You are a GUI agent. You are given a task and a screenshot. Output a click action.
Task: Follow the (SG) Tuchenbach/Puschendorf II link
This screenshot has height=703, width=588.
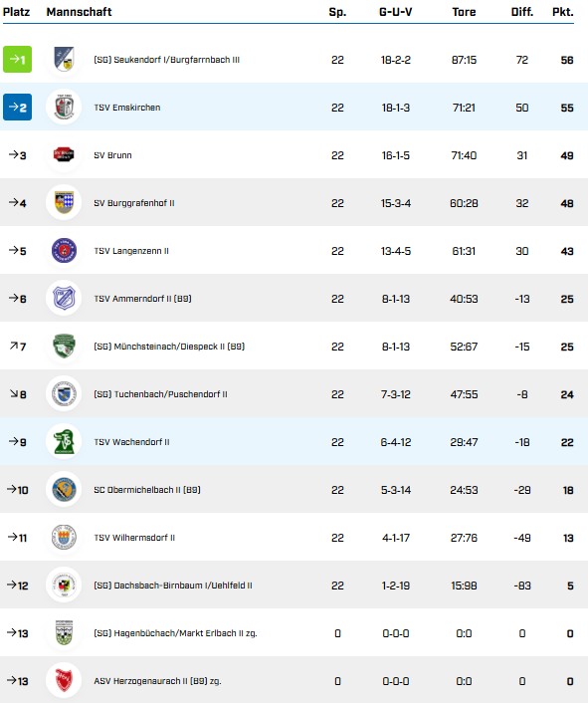[x=160, y=394]
